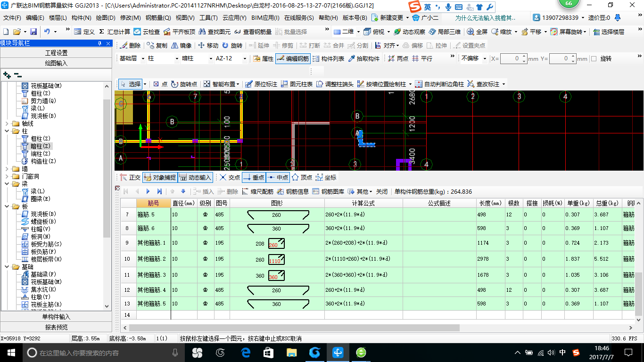Toggle 垂点 perpendicular snap
Screen dimensions: 644x362
point(254,177)
